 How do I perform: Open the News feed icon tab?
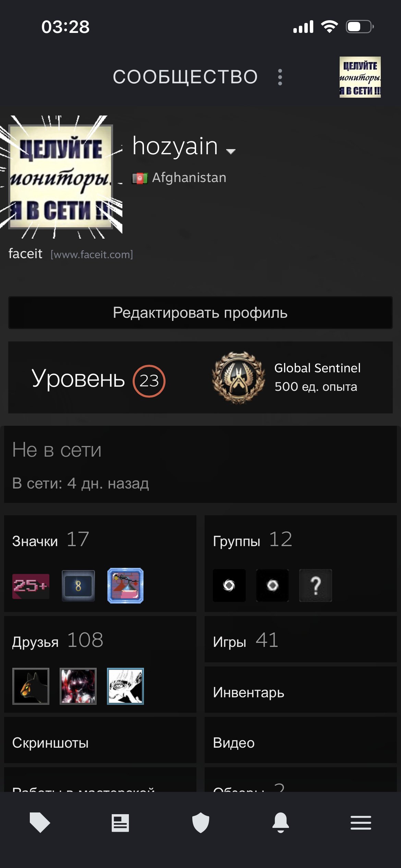point(120,823)
